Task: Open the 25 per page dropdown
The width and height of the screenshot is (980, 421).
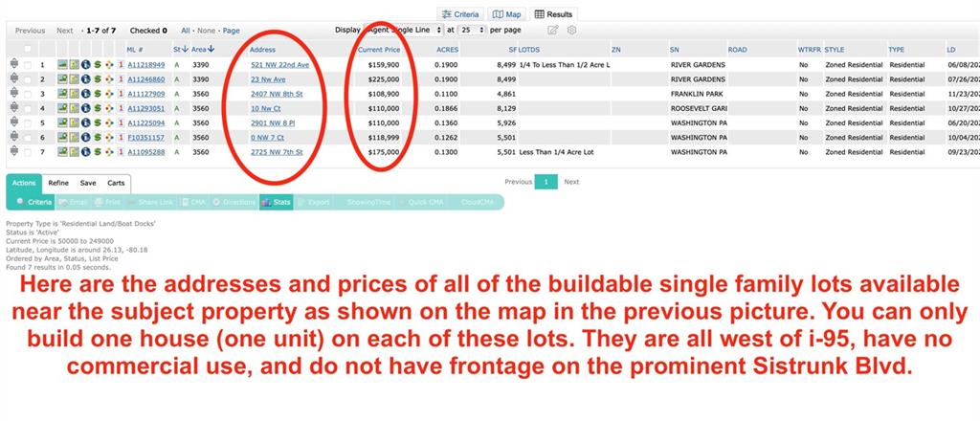Action: tap(473, 30)
